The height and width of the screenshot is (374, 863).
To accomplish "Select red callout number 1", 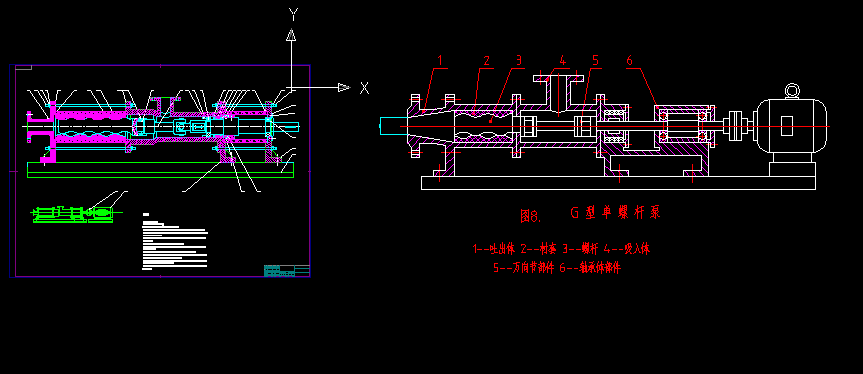I will tap(440, 60).
